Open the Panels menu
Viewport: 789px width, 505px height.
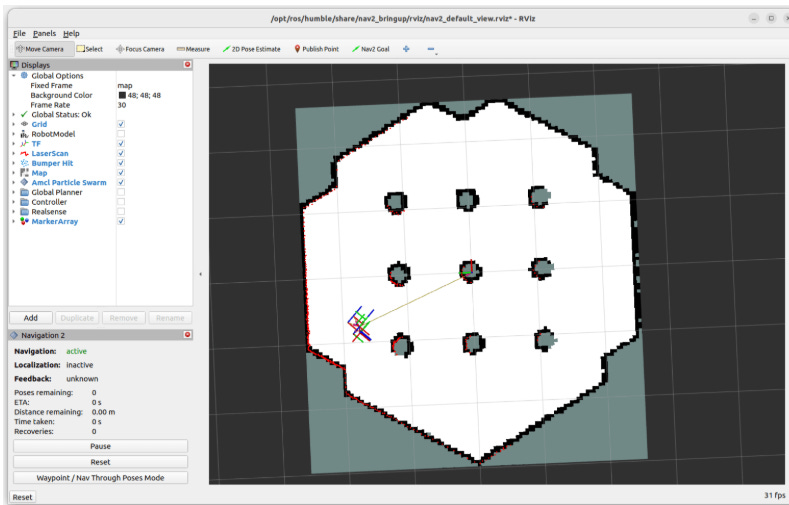(44, 33)
